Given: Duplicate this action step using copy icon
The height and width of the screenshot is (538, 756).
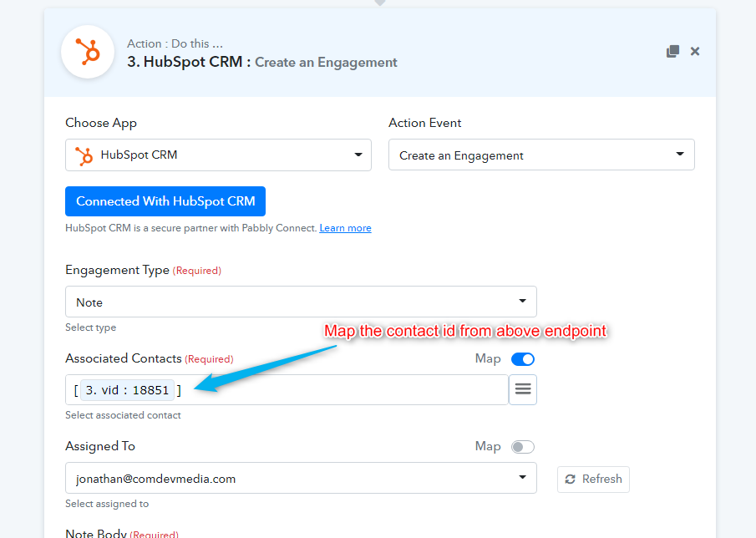Looking at the screenshot, I should [x=672, y=51].
